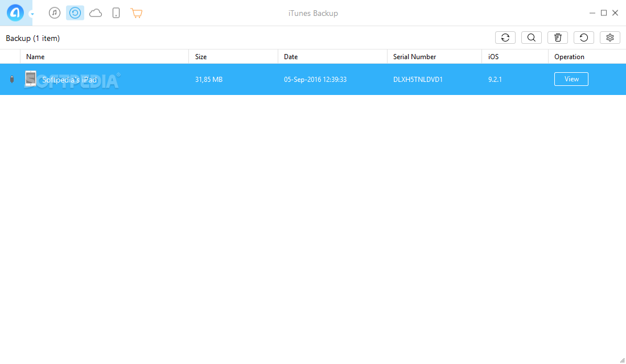This screenshot has height=364, width=626.
Task: Click the Operation column header
Action: pyautogui.click(x=587, y=57)
